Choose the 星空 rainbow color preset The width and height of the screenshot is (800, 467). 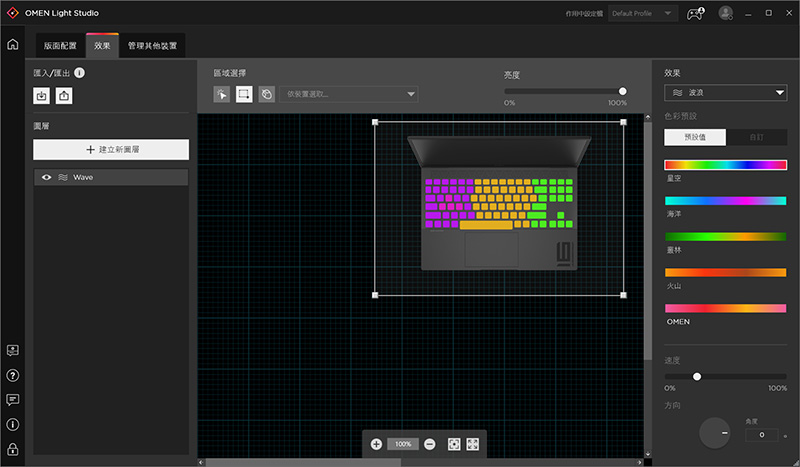(x=726, y=165)
